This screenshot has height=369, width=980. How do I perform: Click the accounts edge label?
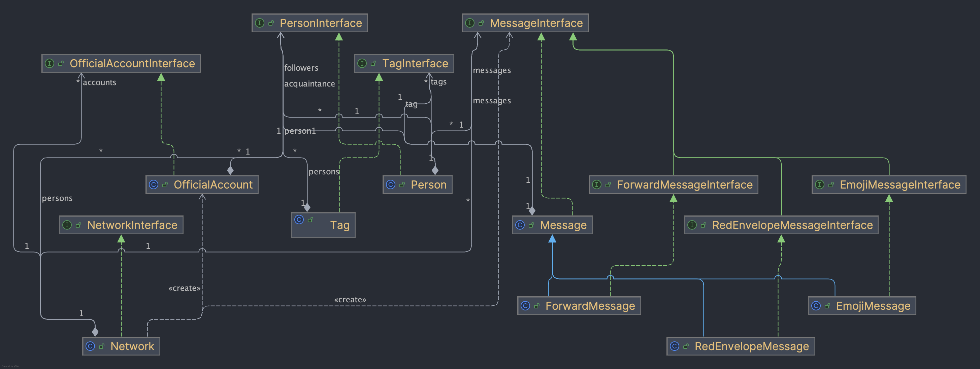(99, 82)
